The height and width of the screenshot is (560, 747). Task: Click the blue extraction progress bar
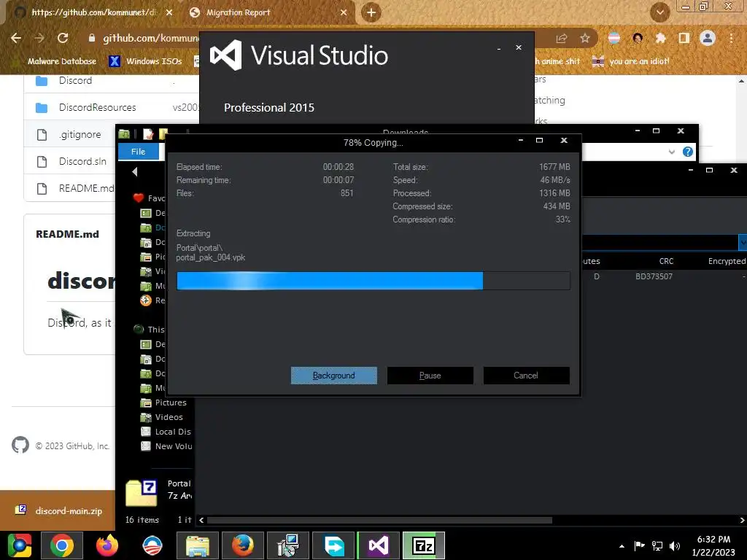373,281
